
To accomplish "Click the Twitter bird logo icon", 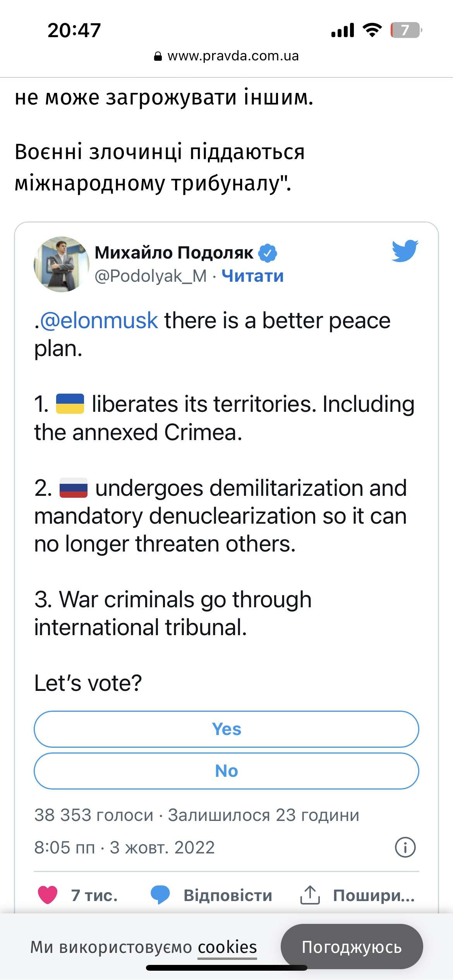I will click(405, 251).
